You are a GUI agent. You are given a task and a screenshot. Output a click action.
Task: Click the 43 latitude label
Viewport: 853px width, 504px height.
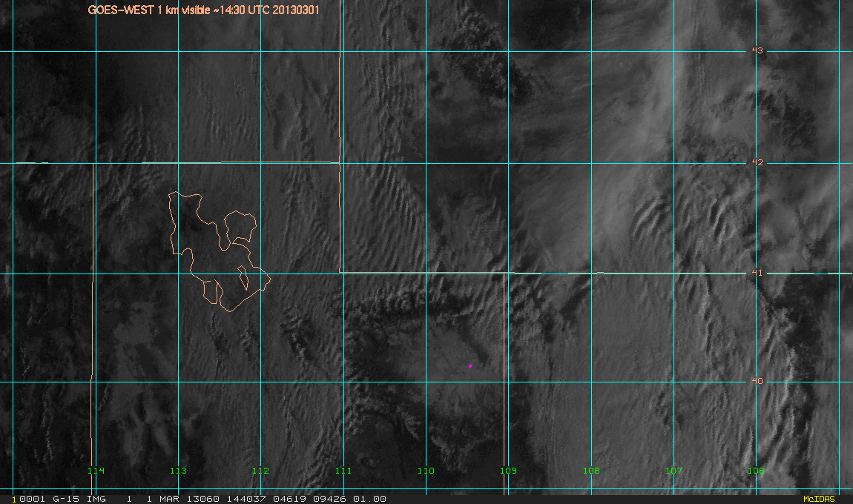point(757,50)
